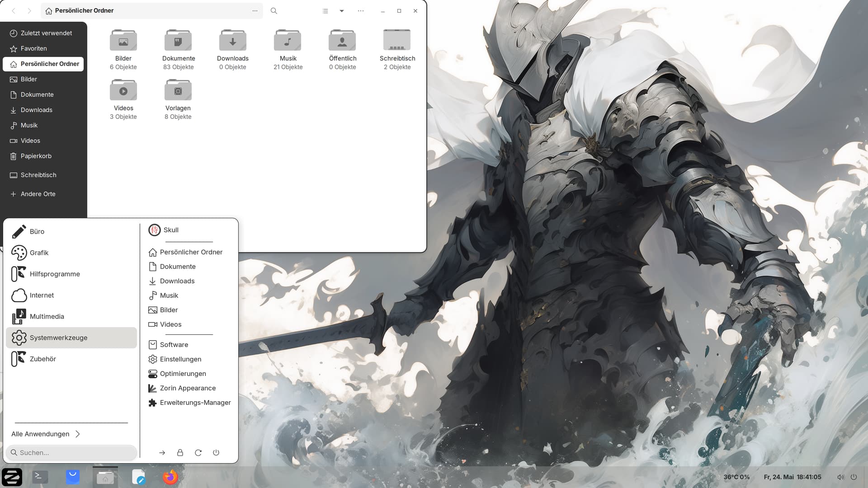
Task: Click the search icon in Files header
Action: (274, 11)
